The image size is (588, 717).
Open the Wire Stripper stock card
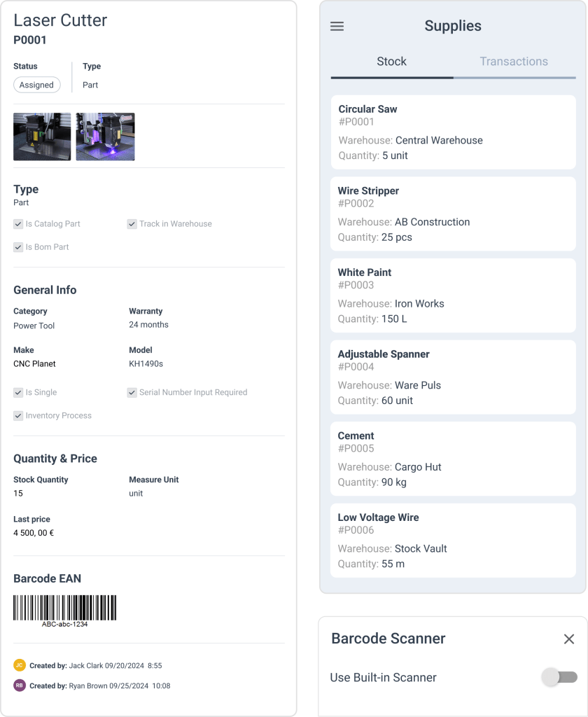point(453,214)
